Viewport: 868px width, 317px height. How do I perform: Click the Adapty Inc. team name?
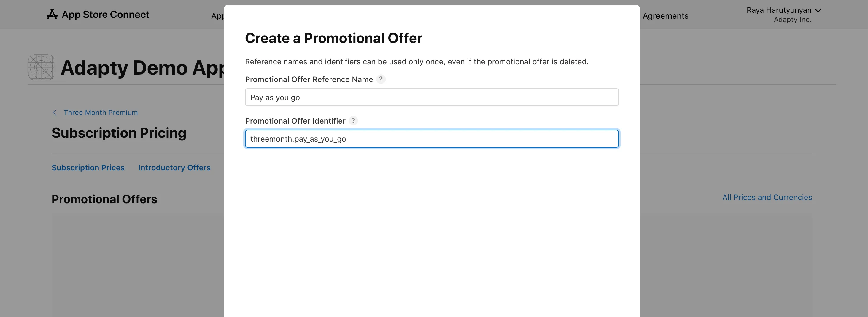click(792, 20)
